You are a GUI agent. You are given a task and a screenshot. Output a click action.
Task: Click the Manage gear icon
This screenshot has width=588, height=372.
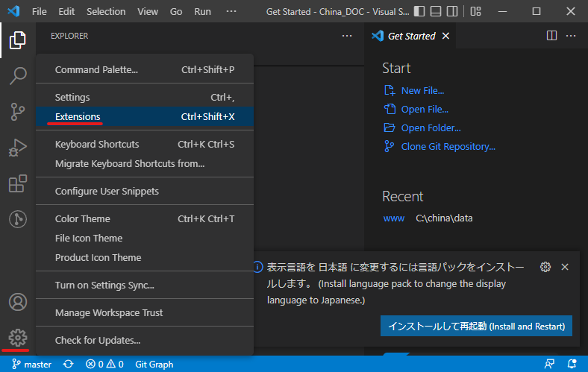click(18, 338)
